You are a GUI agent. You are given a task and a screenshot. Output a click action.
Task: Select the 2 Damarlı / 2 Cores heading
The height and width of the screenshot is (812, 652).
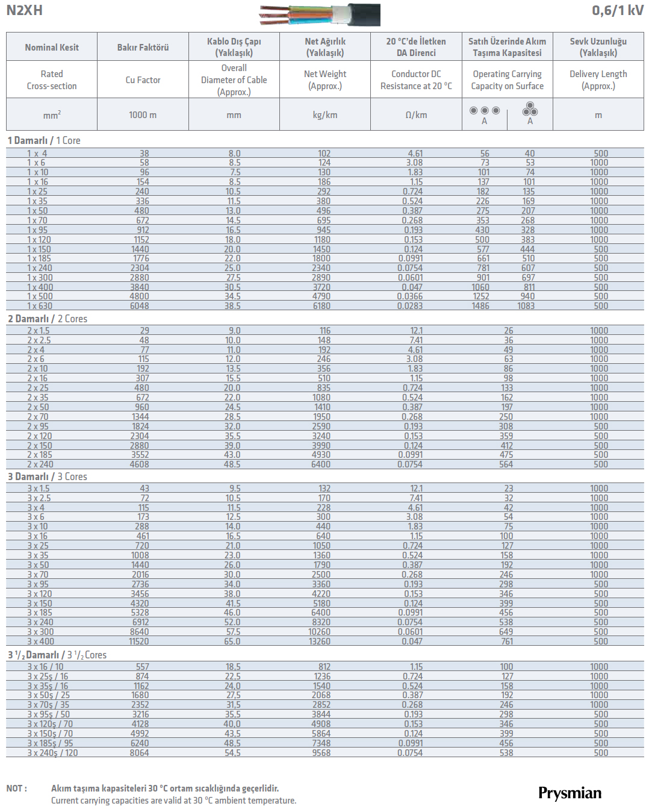48,319
